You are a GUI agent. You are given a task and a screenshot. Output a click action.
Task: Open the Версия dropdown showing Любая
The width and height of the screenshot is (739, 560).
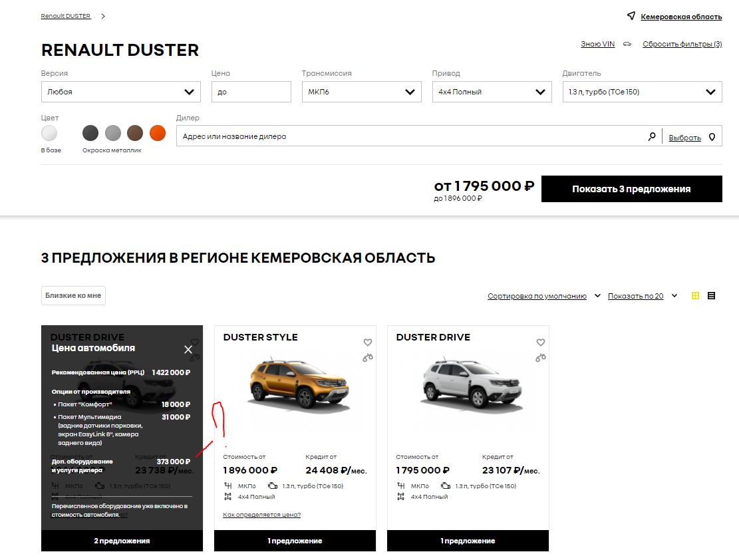point(120,92)
